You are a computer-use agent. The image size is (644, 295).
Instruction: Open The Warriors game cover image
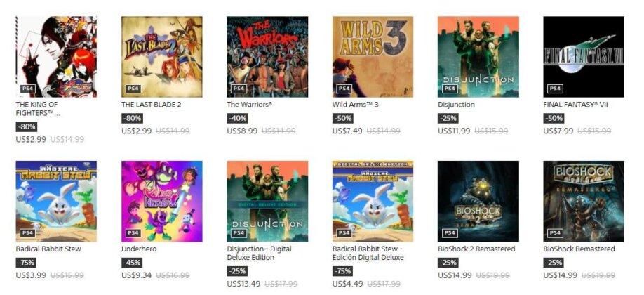(x=267, y=57)
